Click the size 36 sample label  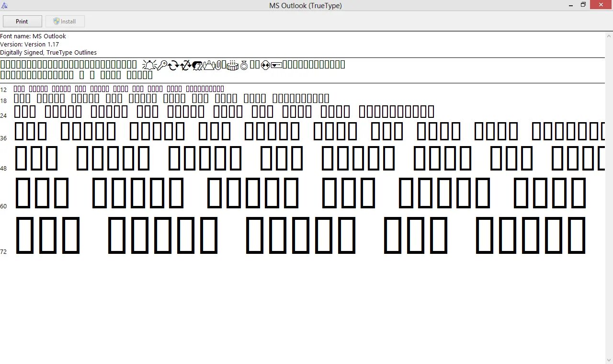[x=3, y=138]
